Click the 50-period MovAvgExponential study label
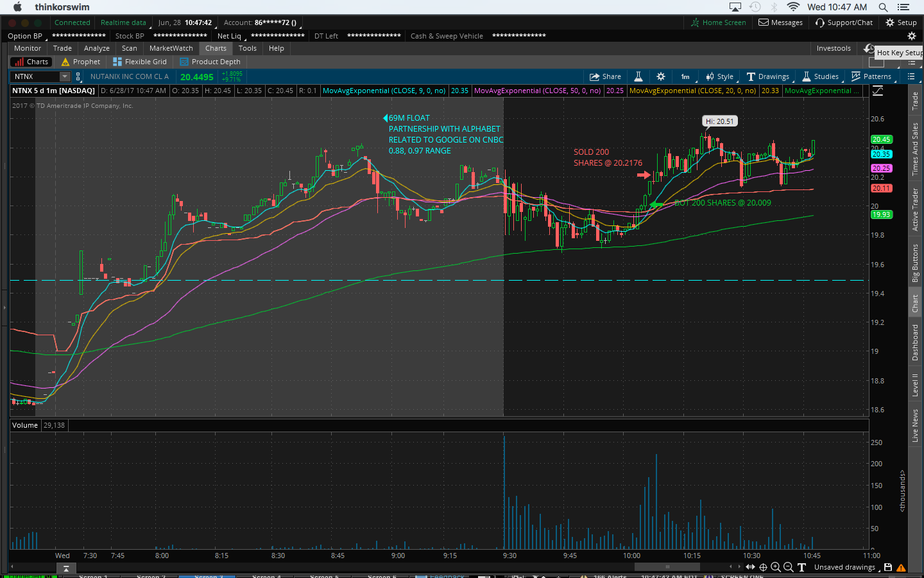 coord(537,91)
